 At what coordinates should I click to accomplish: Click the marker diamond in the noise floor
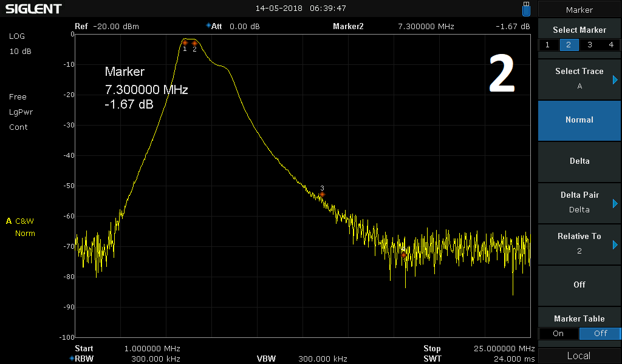tap(403, 255)
